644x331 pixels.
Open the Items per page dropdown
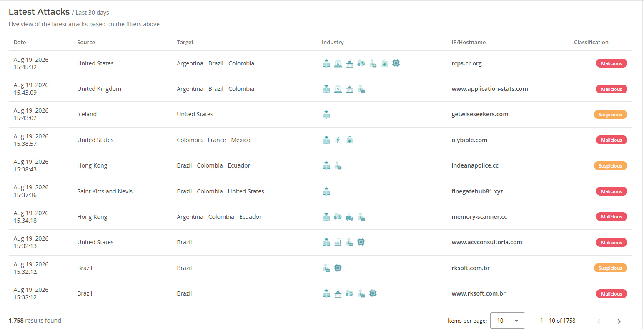pos(508,321)
